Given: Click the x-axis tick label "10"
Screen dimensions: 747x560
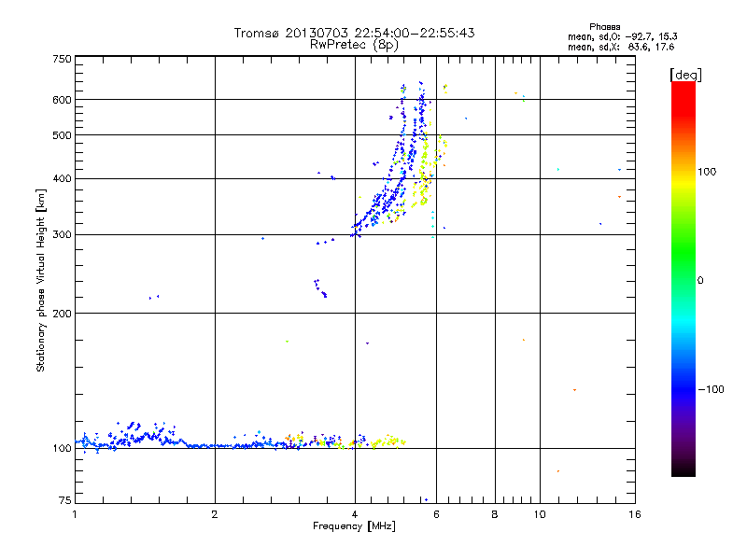Looking at the screenshot, I should [540, 514].
